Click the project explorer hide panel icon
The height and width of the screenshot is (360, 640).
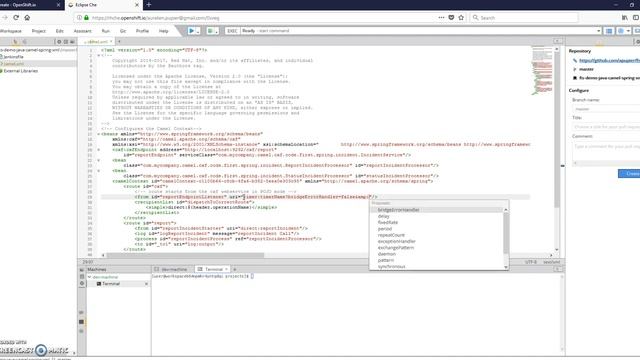[72, 42]
